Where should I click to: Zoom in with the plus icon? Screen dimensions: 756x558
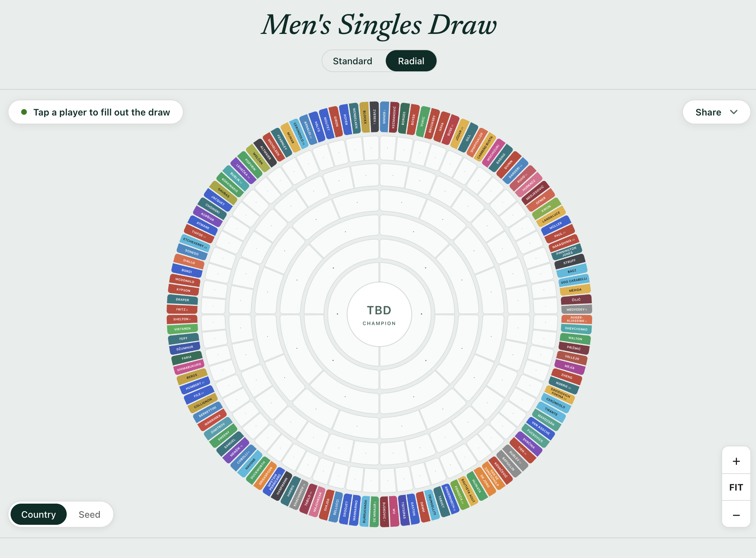(x=736, y=461)
